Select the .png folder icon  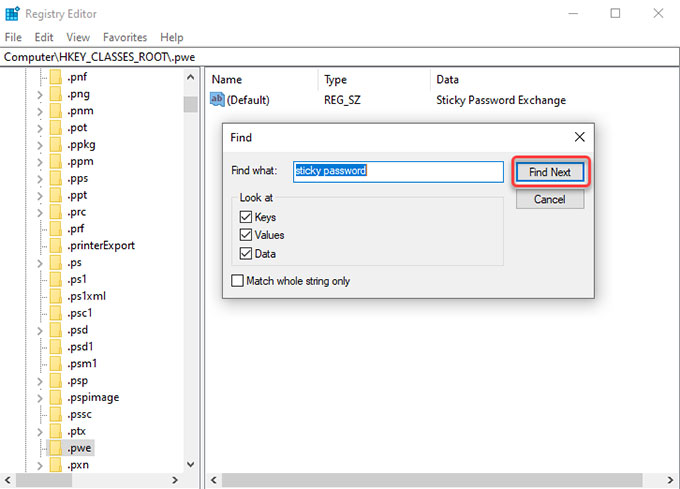pos(56,94)
